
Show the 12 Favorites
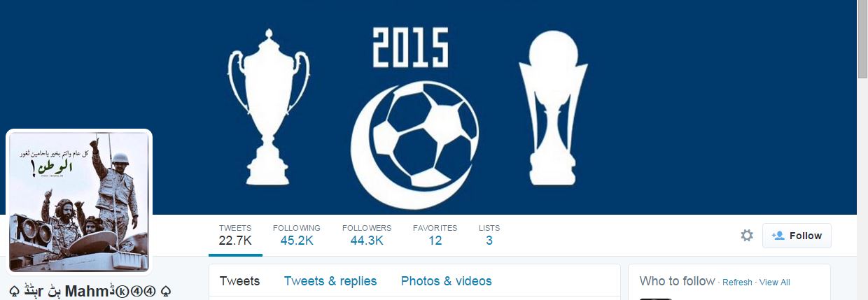[435, 236]
